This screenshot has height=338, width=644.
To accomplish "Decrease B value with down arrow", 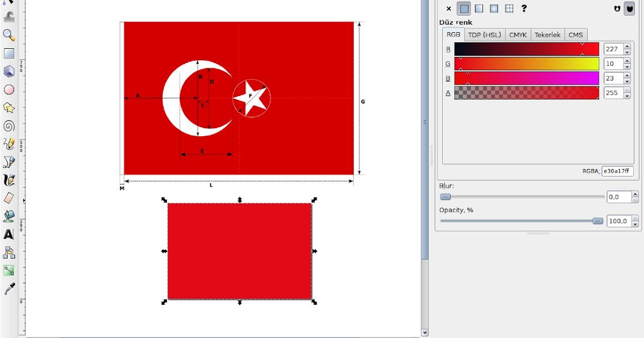I will pos(627,82).
